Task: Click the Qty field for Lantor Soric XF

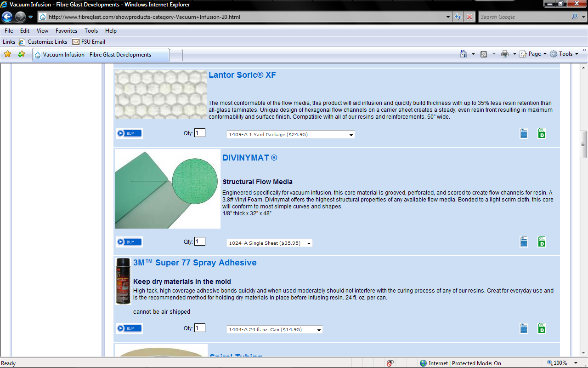Action: 200,133
